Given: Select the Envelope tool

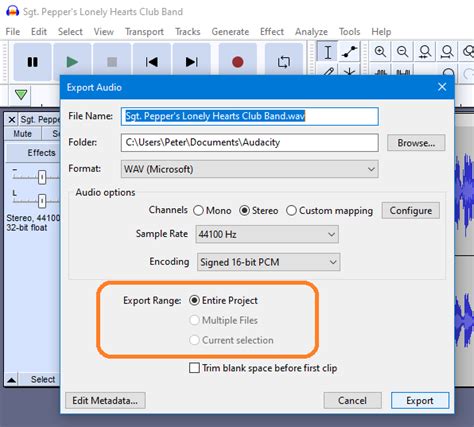Looking at the screenshot, I should pos(349,52).
